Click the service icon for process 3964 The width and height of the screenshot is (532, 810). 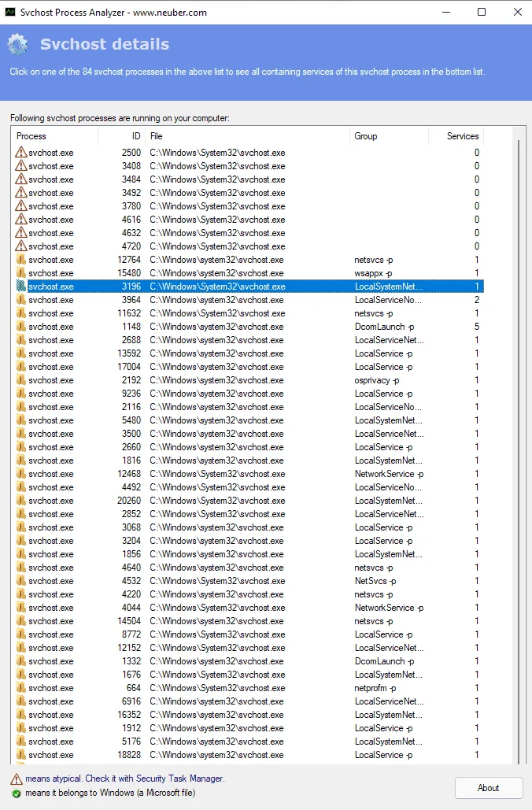pos(20,300)
